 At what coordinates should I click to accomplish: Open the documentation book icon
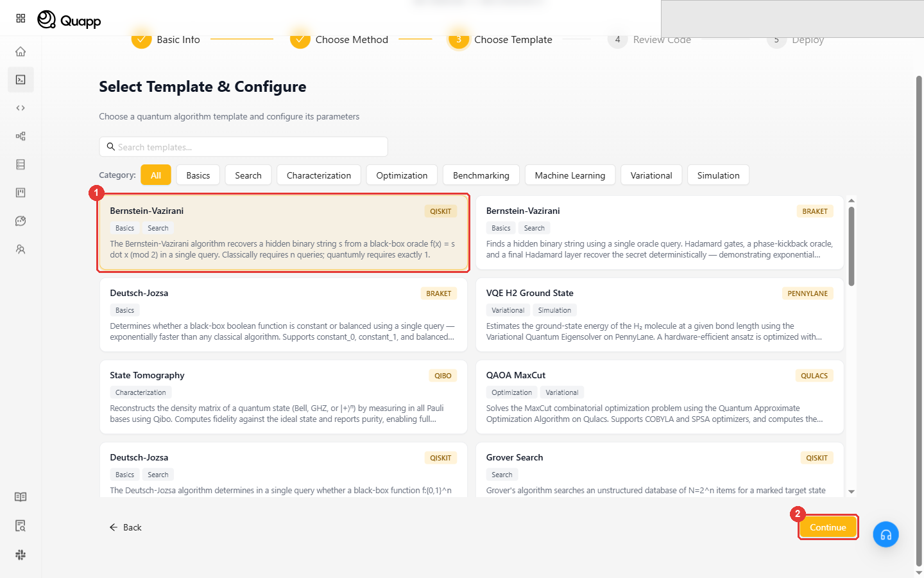(21, 497)
